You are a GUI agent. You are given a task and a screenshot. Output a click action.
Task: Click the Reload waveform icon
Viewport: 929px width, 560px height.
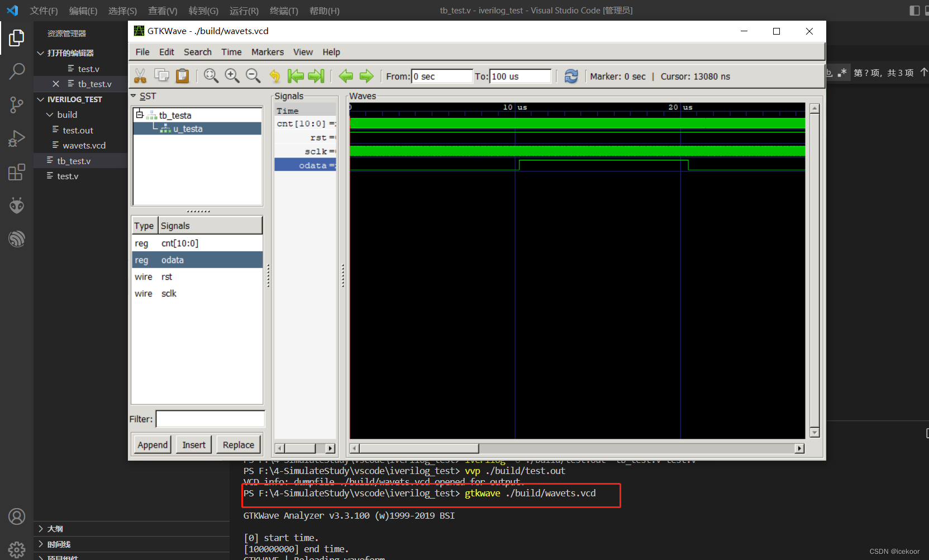point(571,76)
